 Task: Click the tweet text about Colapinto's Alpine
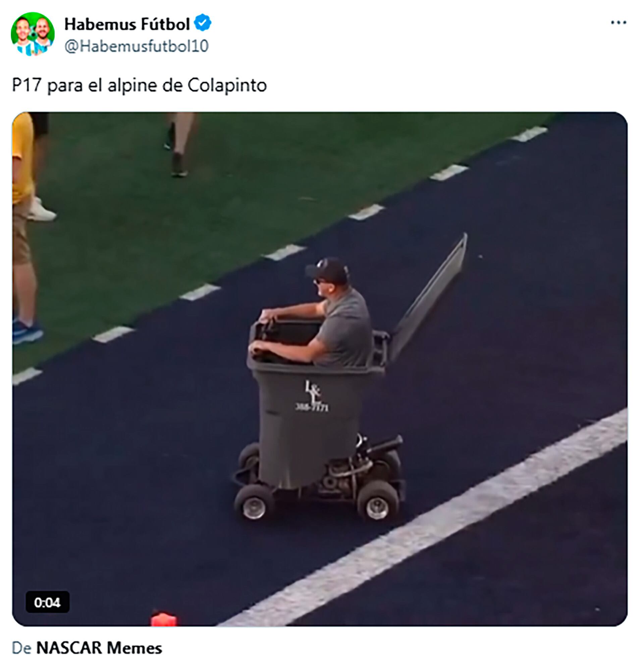(139, 85)
